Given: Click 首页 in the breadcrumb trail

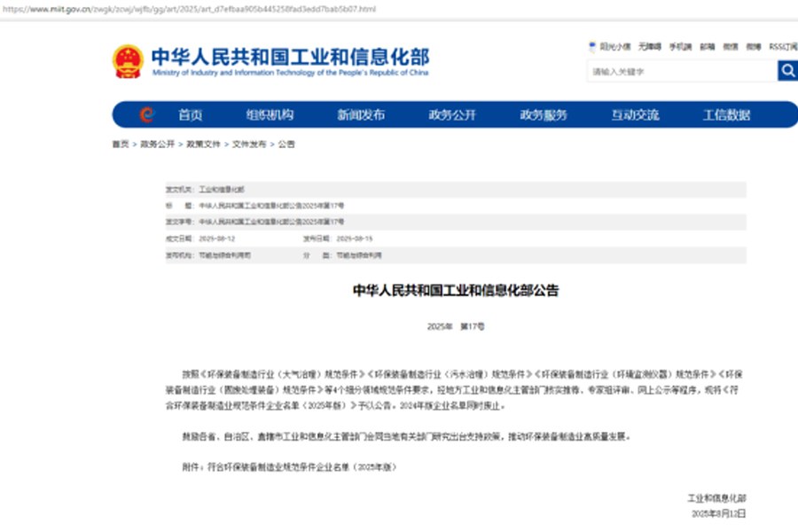Looking at the screenshot, I should pyautogui.click(x=121, y=144).
